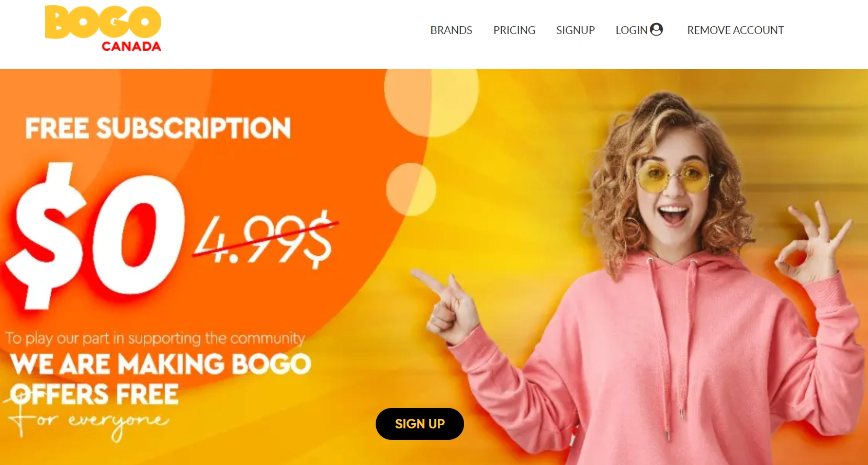The image size is (868, 465).
Task: Click the BOGO Canada logo
Action: click(x=103, y=29)
